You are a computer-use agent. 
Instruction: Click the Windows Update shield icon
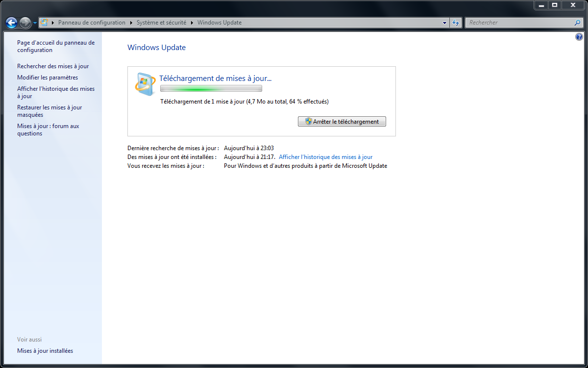tap(145, 84)
